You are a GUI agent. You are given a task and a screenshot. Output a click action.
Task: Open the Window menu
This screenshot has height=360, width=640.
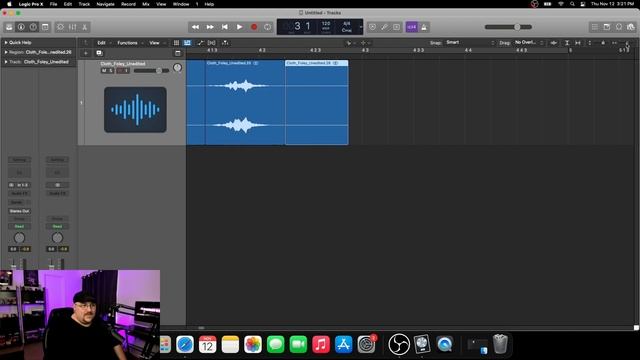[x=181, y=4]
